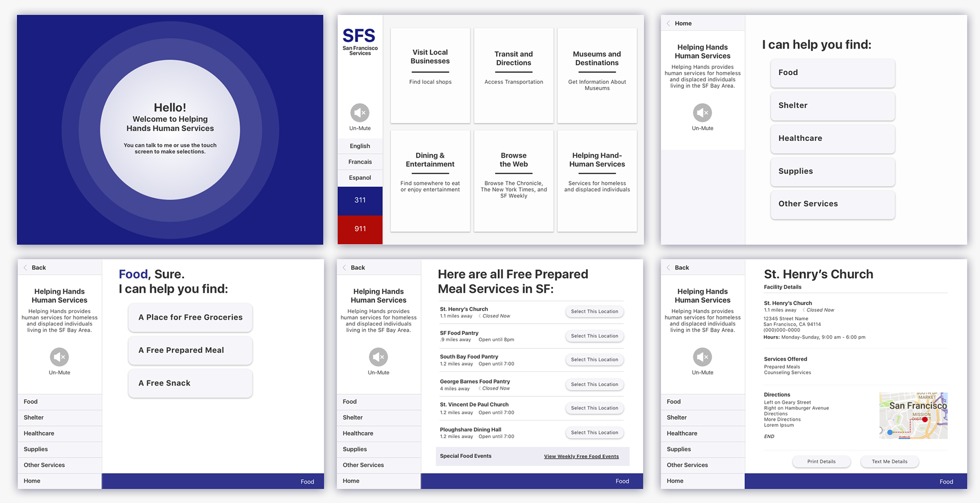Tap the Hello welcome circle

[170, 130]
